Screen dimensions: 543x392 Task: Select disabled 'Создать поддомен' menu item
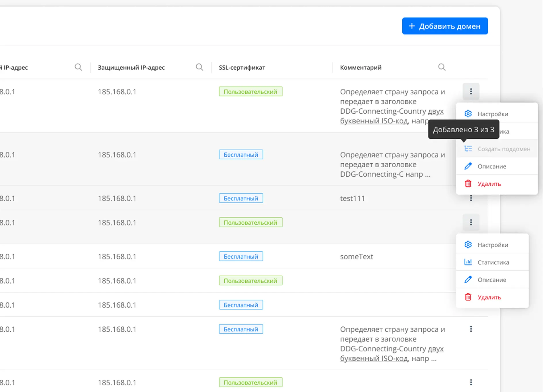click(x=497, y=149)
